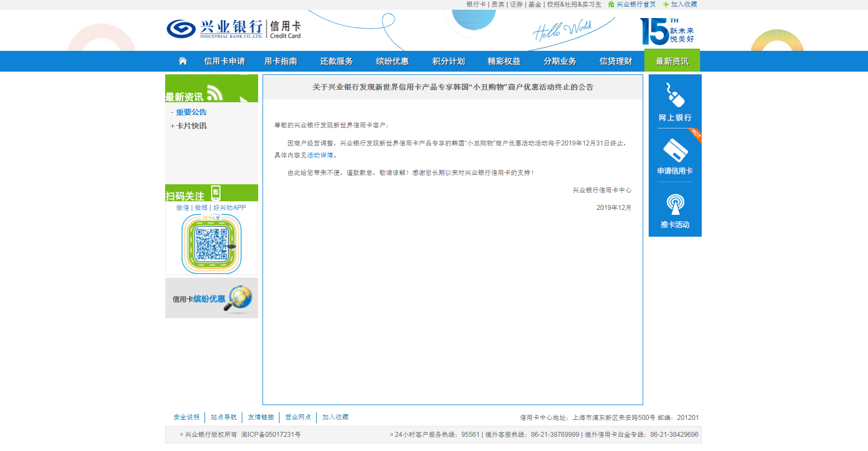Viewport: 868px width, 451px height.
Task: Open the 申请信用卡 card icon
Action: point(675,150)
